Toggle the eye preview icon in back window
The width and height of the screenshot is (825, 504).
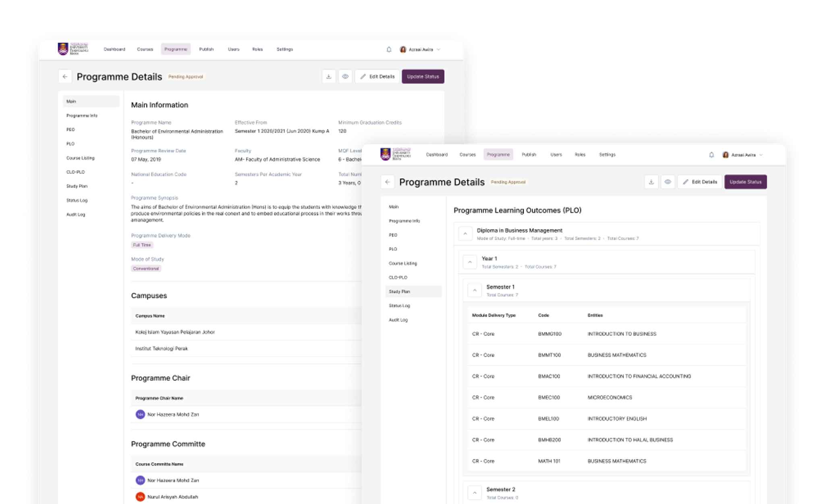tap(345, 76)
